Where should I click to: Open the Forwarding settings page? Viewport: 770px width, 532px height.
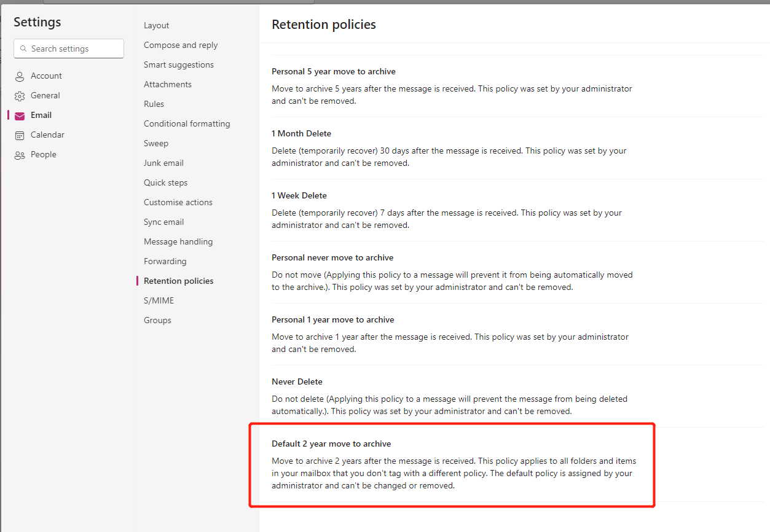(165, 261)
